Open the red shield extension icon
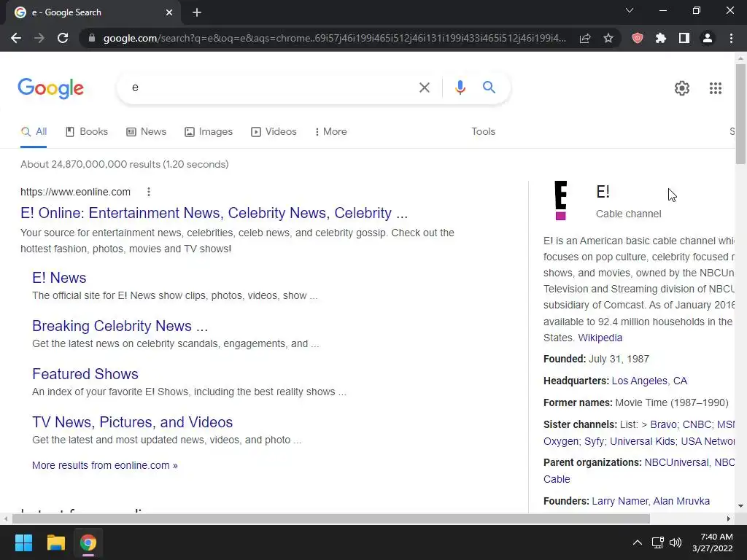This screenshot has height=560, width=747. tap(638, 38)
